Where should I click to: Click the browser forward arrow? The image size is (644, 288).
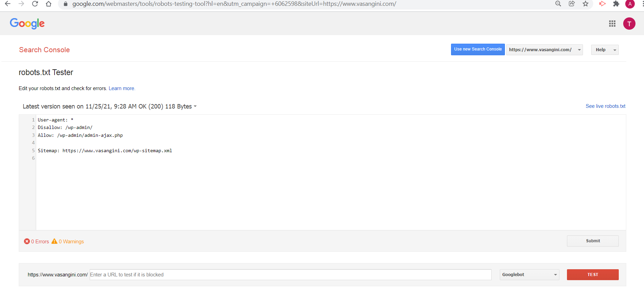pyautogui.click(x=21, y=4)
